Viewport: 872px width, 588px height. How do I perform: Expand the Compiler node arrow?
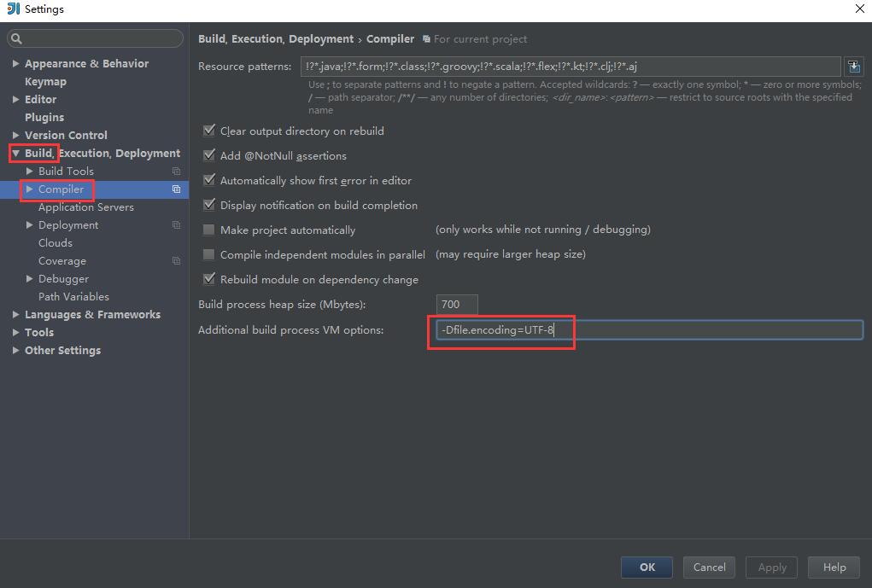click(30, 189)
